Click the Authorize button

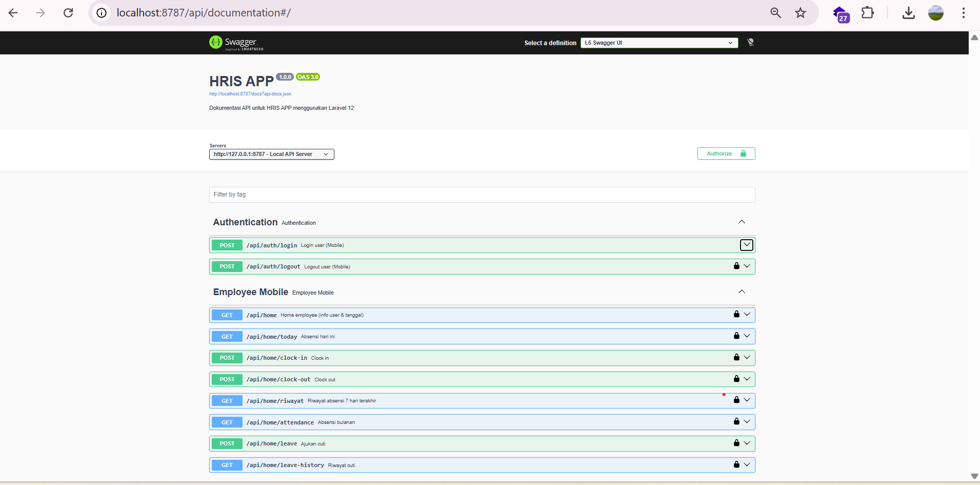tap(726, 153)
